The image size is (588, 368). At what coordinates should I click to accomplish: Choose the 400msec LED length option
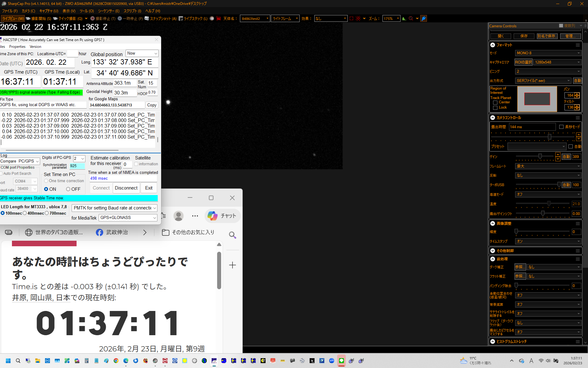click(25, 213)
